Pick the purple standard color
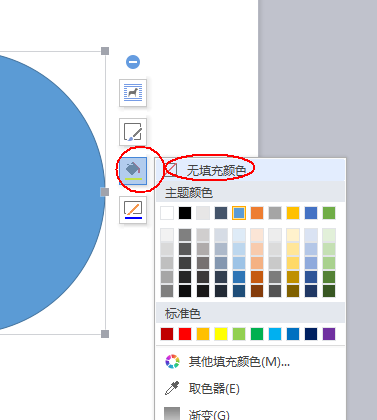 (x=329, y=334)
